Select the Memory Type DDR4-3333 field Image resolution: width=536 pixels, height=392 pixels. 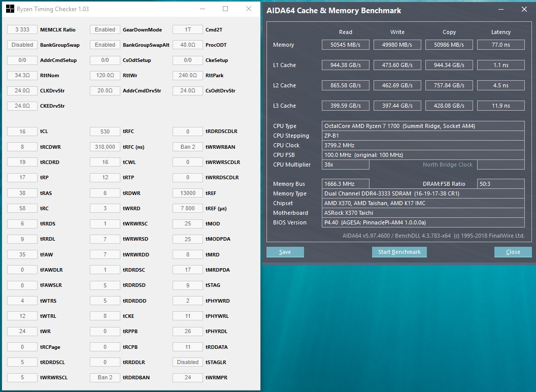tap(423, 193)
